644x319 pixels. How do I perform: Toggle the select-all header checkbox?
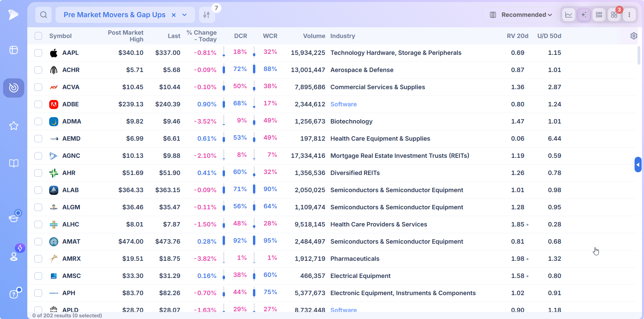[38, 36]
